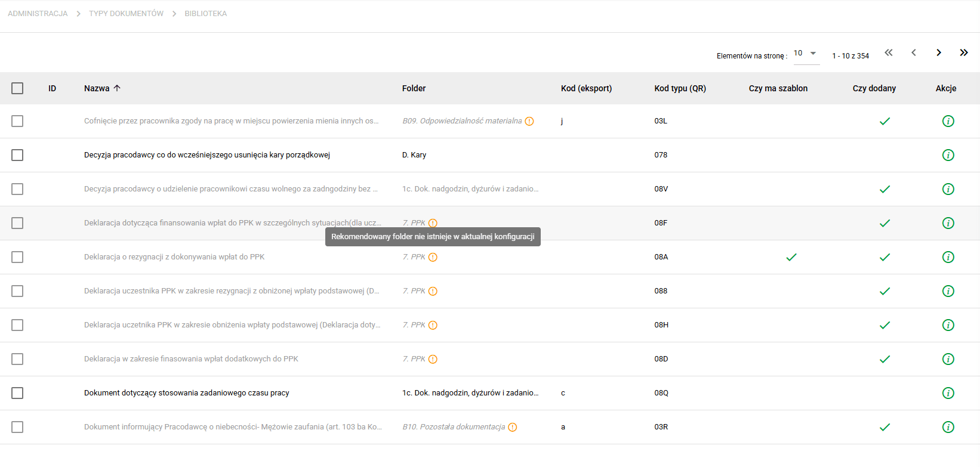Screen dimensions: 980x467
Task: Go to first page of results
Action: click(x=889, y=52)
